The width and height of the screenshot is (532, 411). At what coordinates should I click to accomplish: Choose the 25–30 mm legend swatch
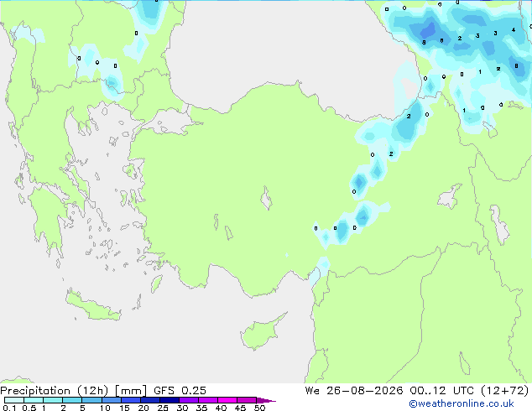pyautogui.click(x=170, y=400)
